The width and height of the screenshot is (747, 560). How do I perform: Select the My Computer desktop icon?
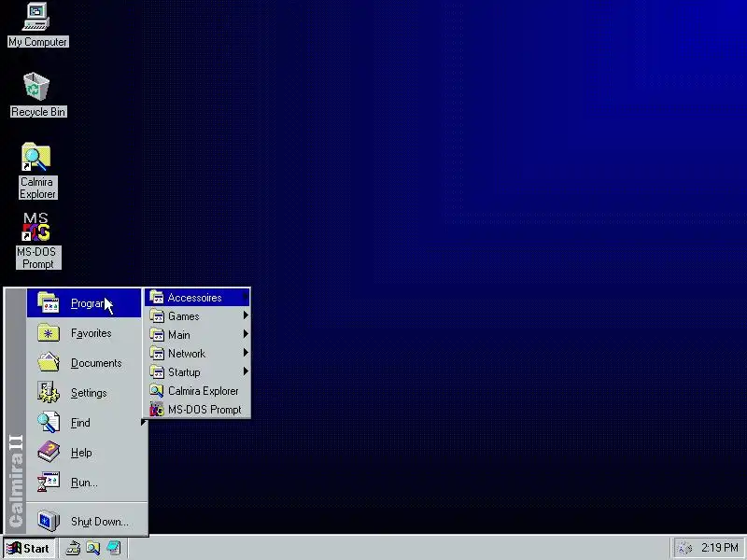click(37, 25)
